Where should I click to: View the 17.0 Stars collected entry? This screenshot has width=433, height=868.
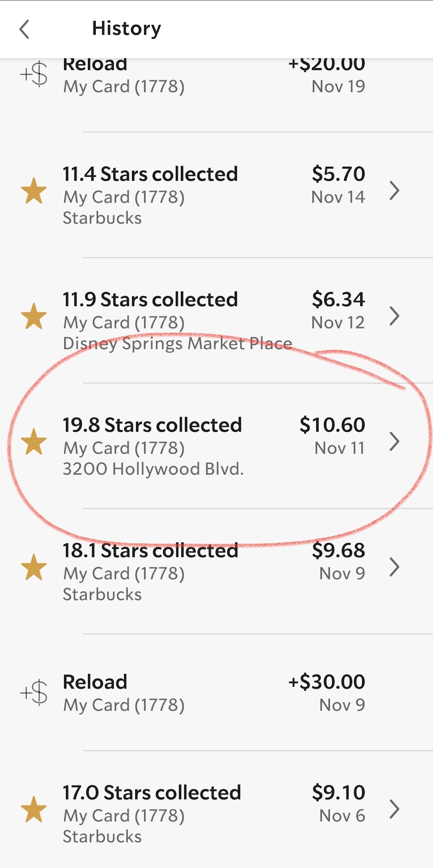tap(152, 793)
